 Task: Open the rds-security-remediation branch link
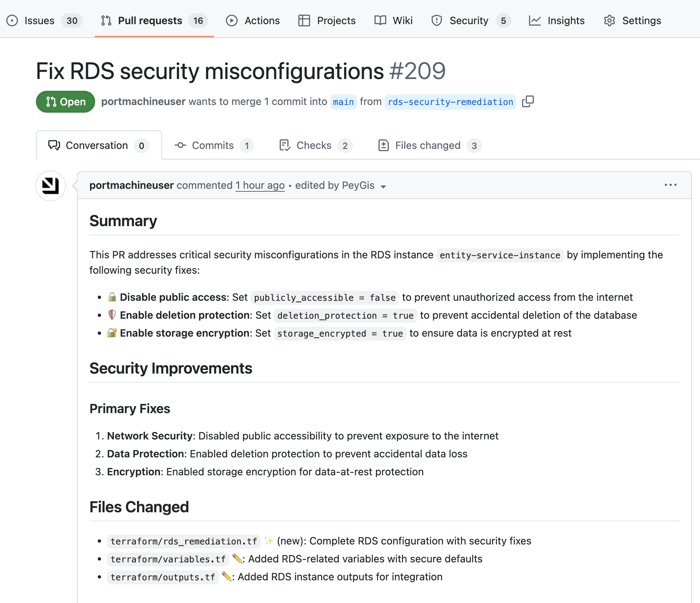pos(450,102)
